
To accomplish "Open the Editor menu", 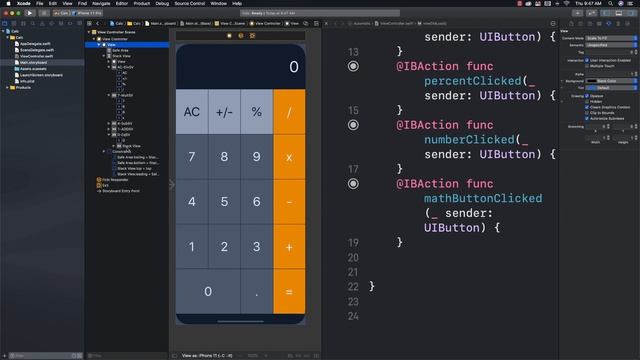I will point(122,3).
